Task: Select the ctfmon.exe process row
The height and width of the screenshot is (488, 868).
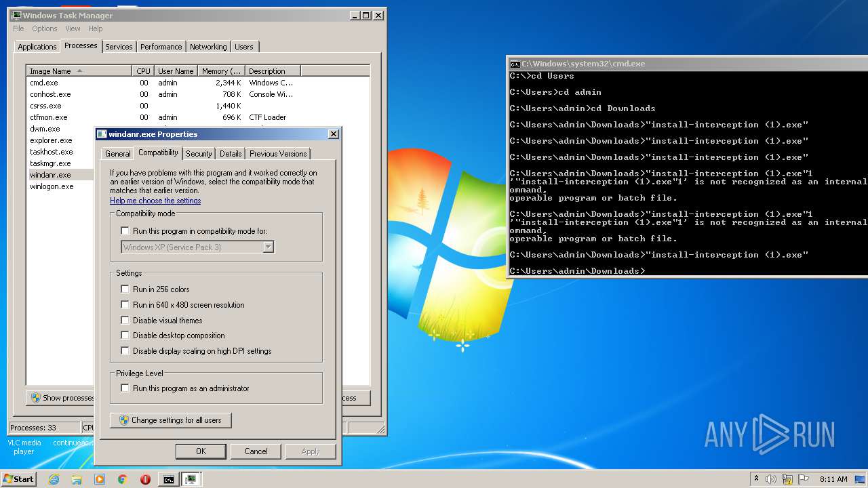Action: (x=197, y=117)
